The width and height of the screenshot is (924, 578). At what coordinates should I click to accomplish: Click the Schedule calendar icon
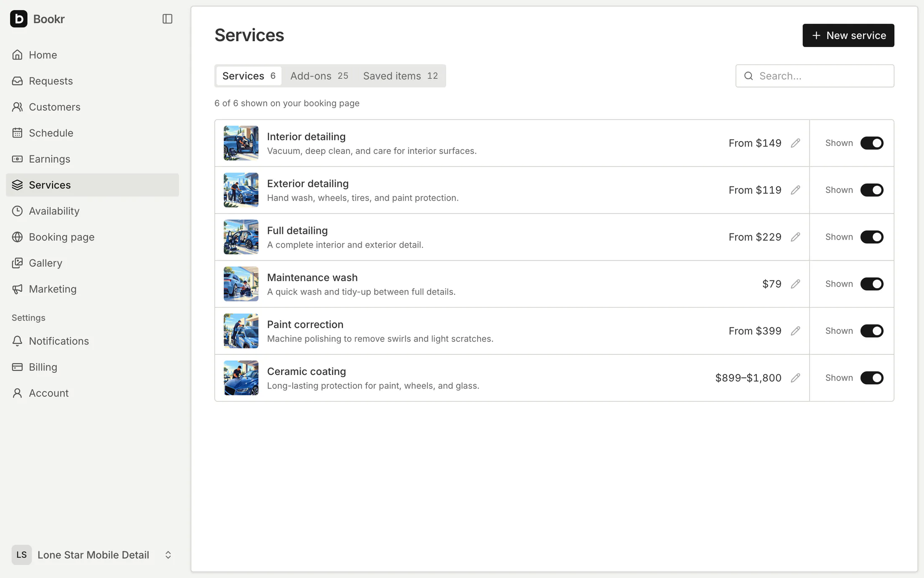pyautogui.click(x=17, y=133)
